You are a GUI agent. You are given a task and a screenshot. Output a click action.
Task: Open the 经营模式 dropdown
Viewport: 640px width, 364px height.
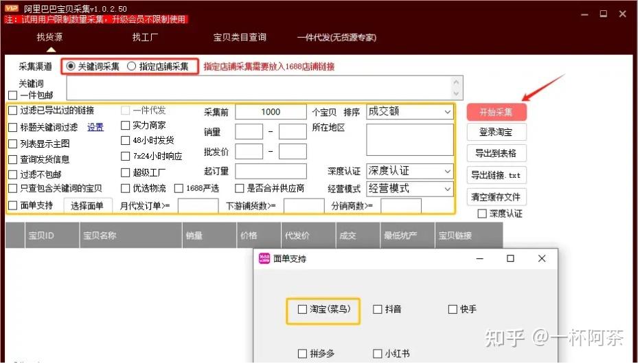[410, 189]
